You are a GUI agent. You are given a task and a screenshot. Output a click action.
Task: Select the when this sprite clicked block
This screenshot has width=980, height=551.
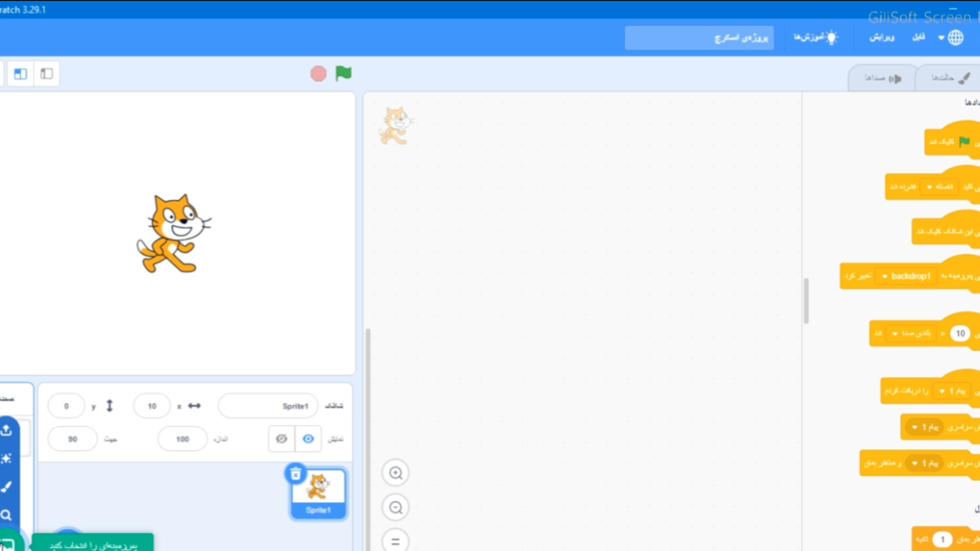pyautogui.click(x=946, y=231)
